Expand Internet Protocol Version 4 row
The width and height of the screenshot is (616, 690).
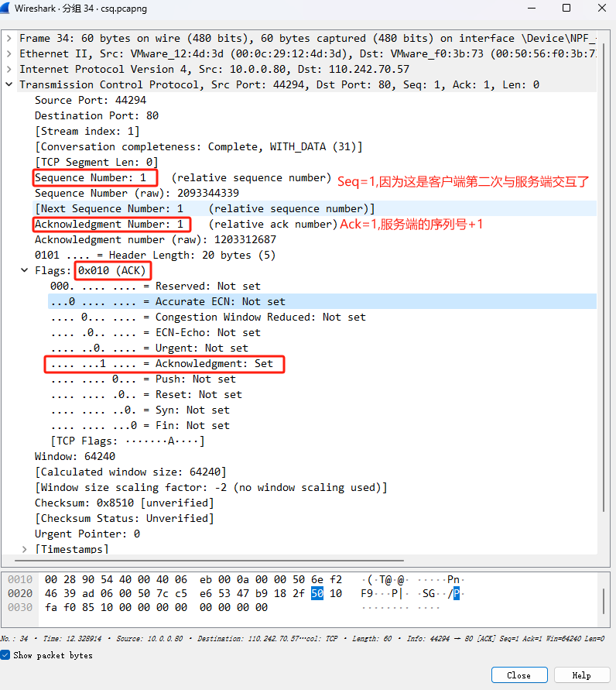[9, 69]
